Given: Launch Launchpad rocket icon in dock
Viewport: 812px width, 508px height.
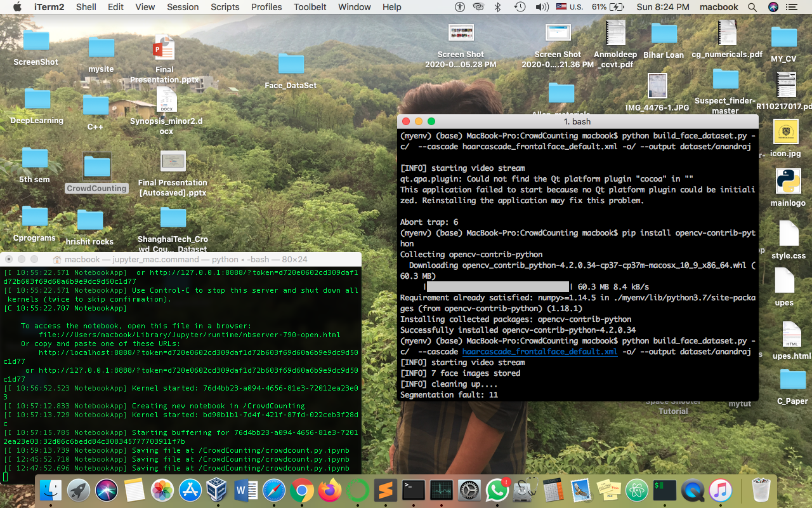Looking at the screenshot, I should [79, 490].
